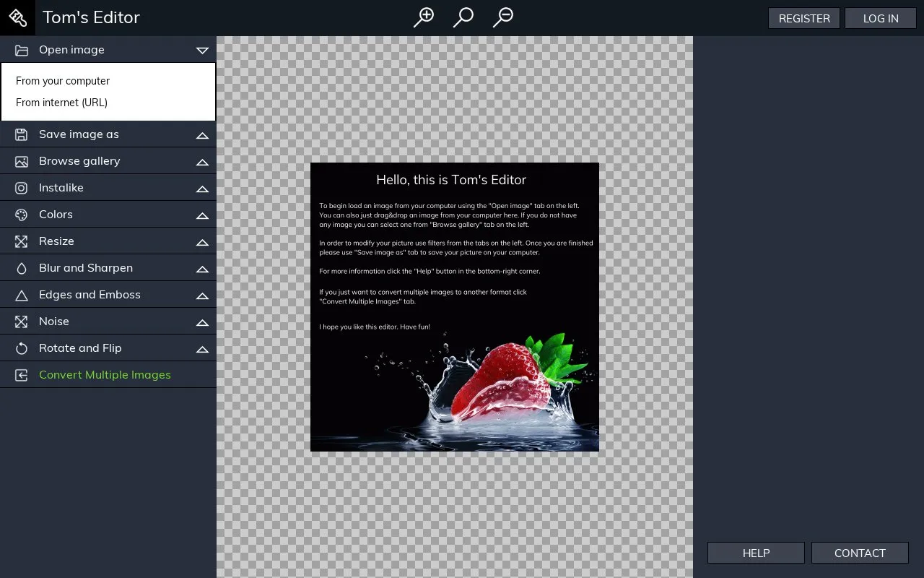
Task: Collapse the Open image panel arrow
Action: [x=202, y=50]
